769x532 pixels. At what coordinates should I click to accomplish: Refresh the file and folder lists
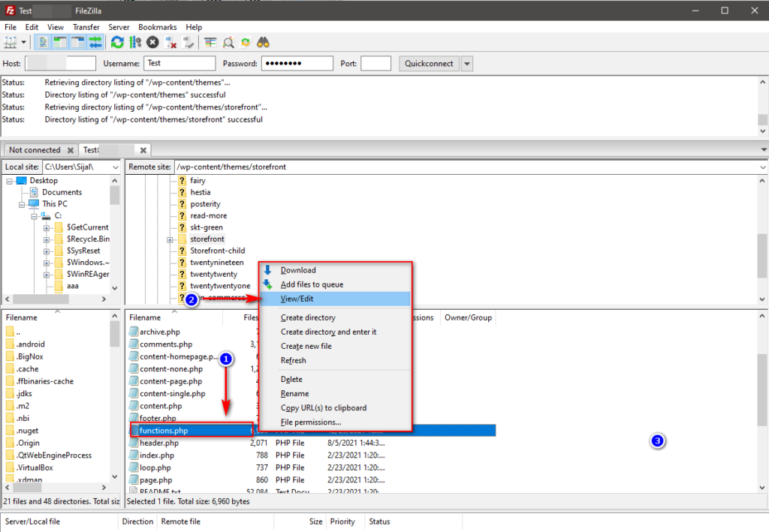pos(117,43)
